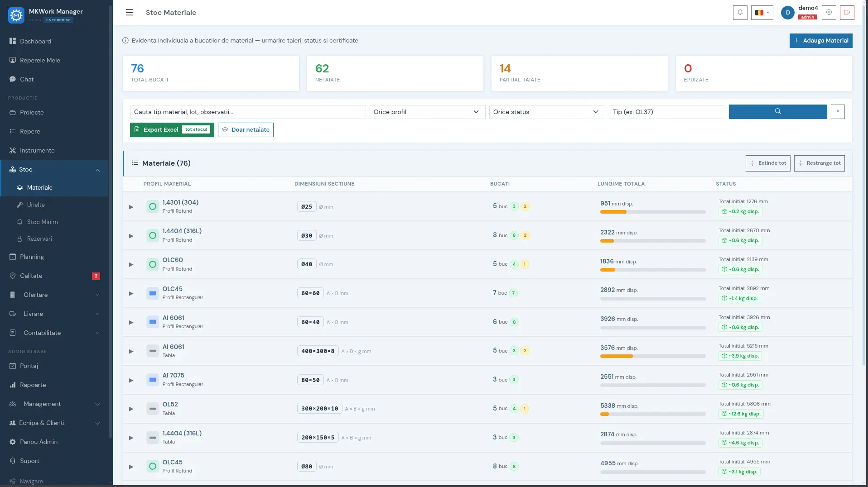Toggle the hamburger menu icon
Screen dimensions: 868x487
[x=130, y=13]
